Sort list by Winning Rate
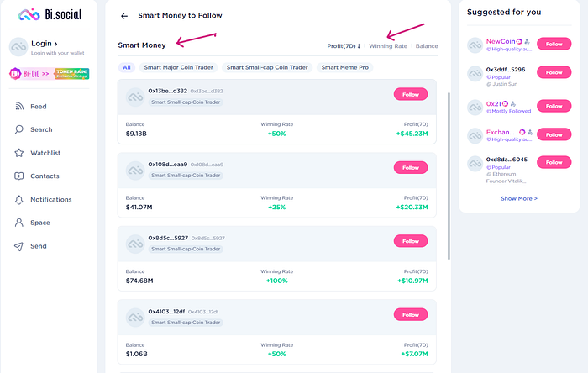 pos(388,45)
